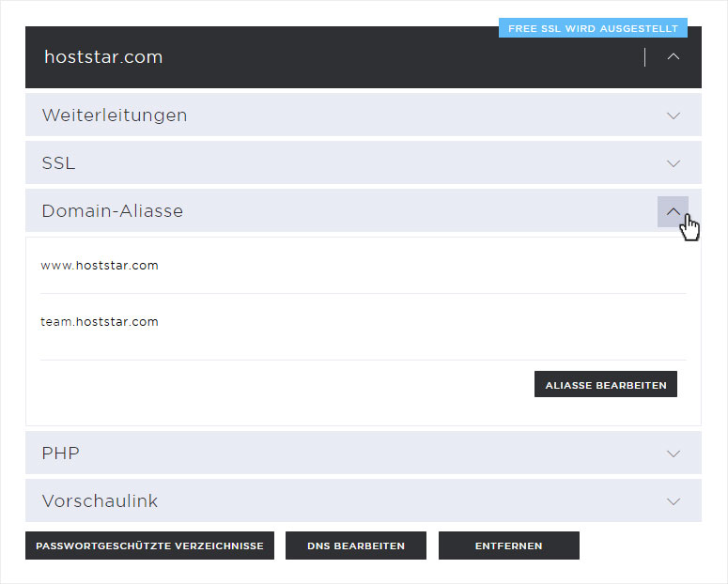
Task: Open Passwortgeschützte Verzeichnisse
Action: 149,546
